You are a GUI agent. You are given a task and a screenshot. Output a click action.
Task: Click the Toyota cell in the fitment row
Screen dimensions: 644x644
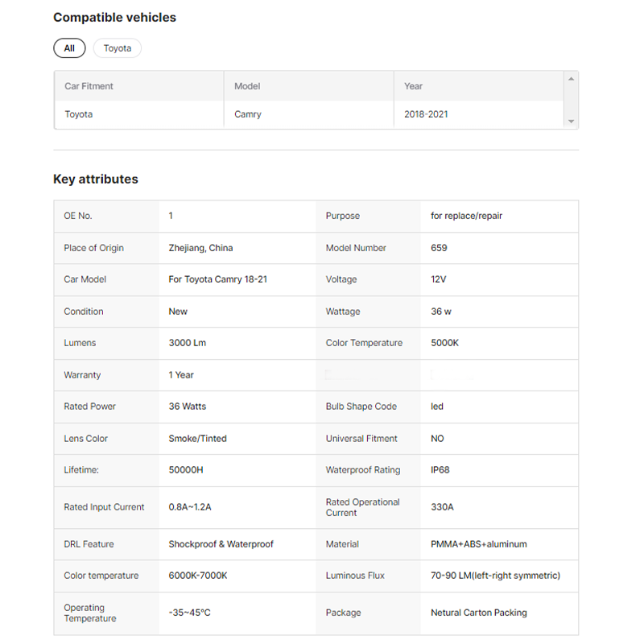pos(79,114)
